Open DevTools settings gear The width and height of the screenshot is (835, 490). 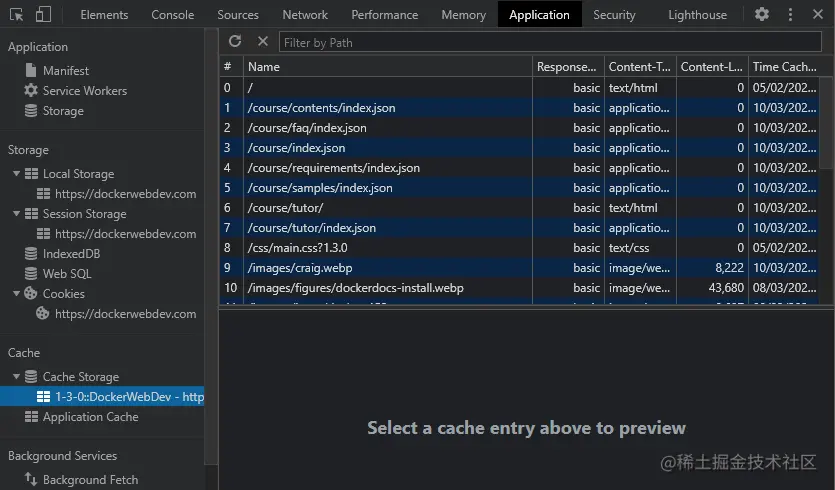click(762, 14)
